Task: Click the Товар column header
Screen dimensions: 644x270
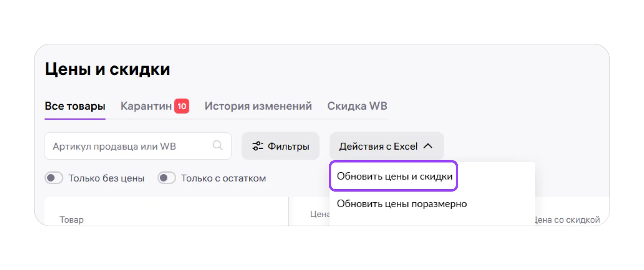Action: 72,219
